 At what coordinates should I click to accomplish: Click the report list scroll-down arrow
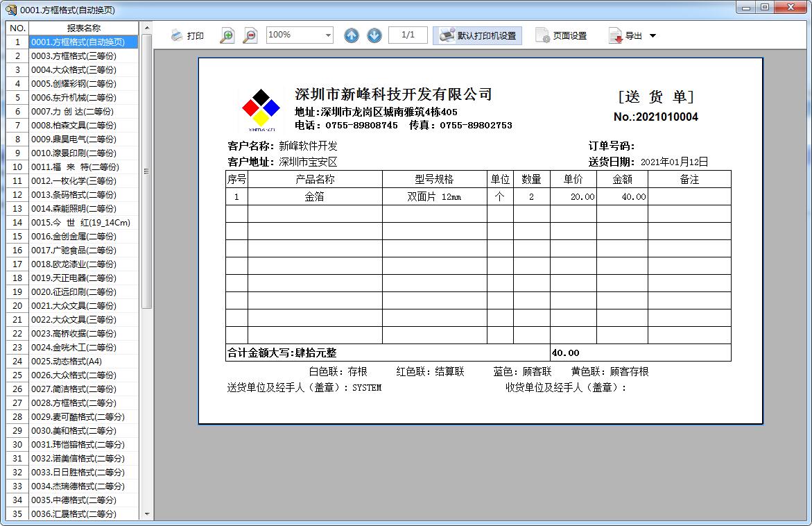click(x=147, y=514)
